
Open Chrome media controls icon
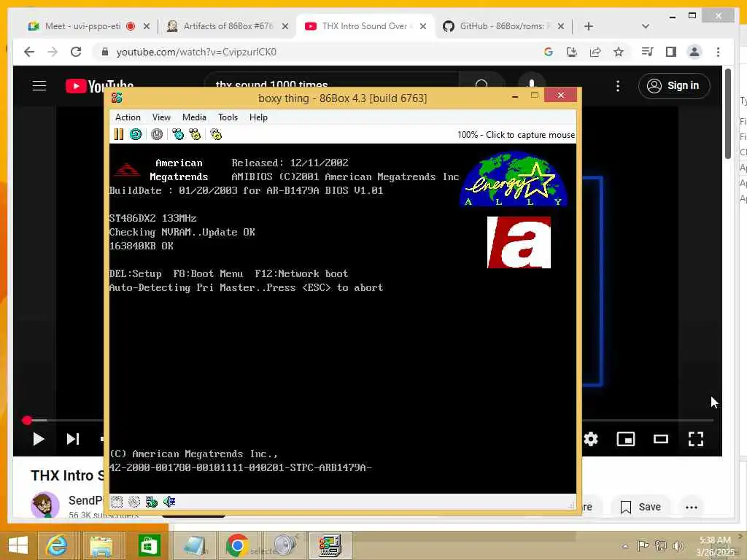(648, 52)
